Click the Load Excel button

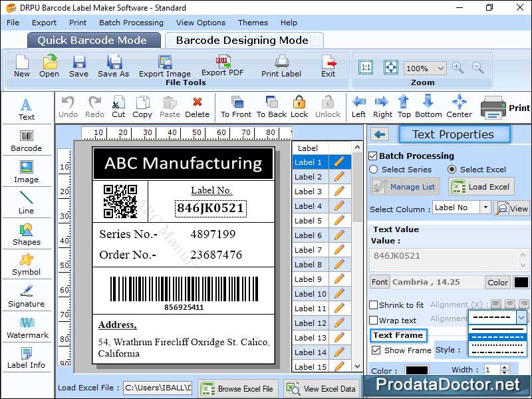pyautogui.click(x=481, y=187)
